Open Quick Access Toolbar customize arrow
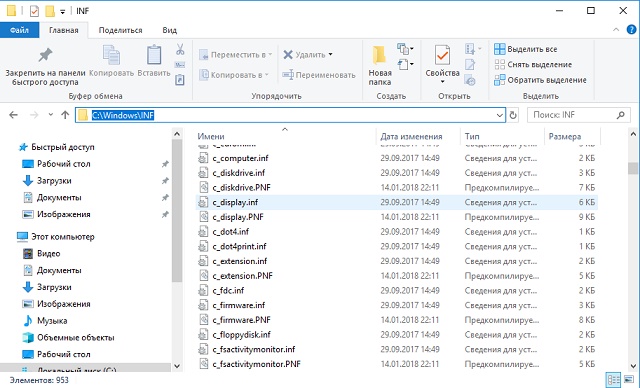This screenshot has height=388, width=640. (62, 12)
